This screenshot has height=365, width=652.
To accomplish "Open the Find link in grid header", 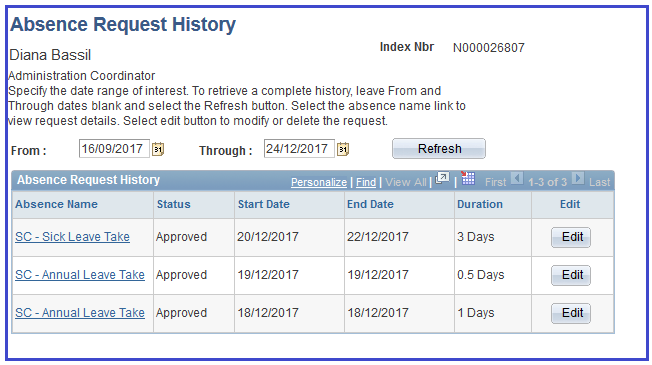I will (366, 182).
